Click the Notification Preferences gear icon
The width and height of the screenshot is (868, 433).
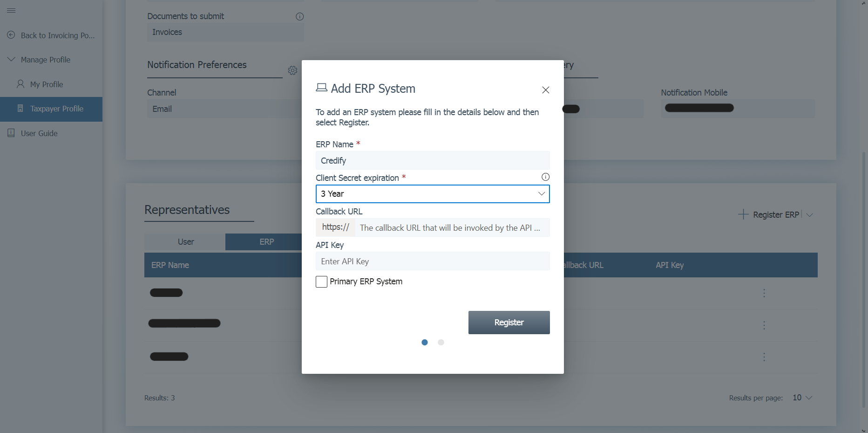292,70
